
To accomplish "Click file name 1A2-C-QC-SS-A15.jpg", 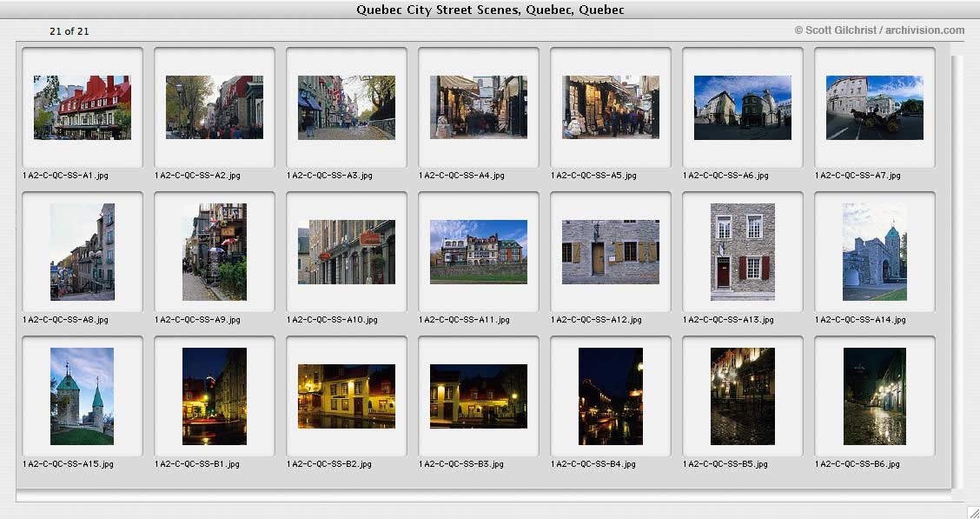I will point(68,464).
